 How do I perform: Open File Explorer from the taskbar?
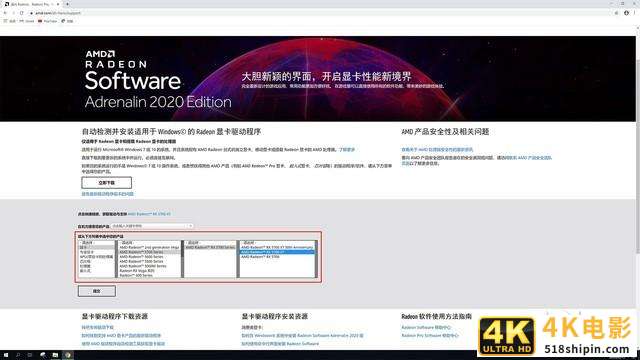(x=55, y=356)
